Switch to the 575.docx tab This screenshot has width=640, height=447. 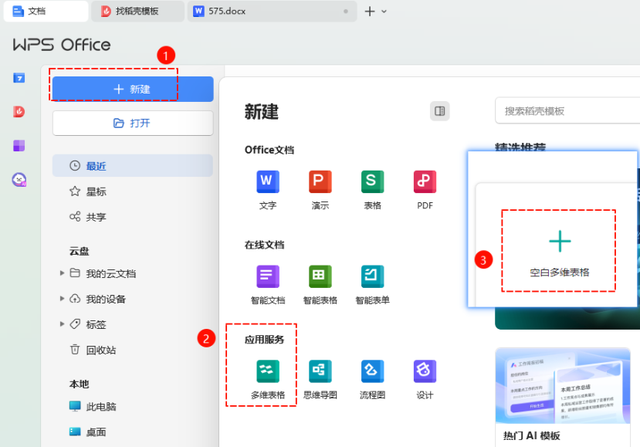pyautogui.click(x=272, y=11)
